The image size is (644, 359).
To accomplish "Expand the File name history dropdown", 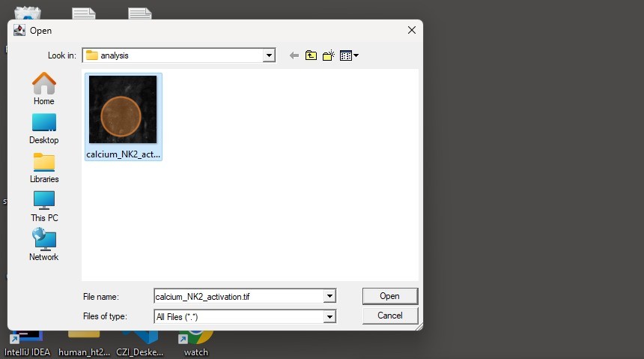I will click(x=329, y=296).
